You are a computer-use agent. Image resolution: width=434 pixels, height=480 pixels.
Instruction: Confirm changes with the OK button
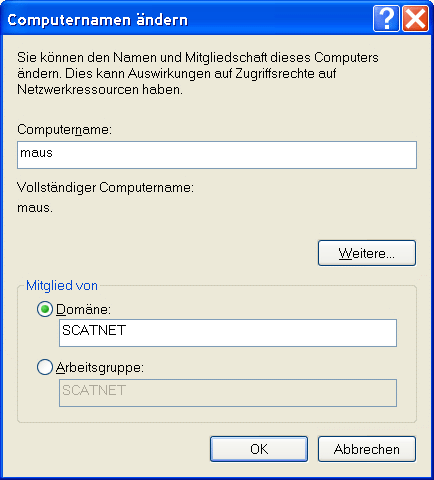click(x=259, y=449)
